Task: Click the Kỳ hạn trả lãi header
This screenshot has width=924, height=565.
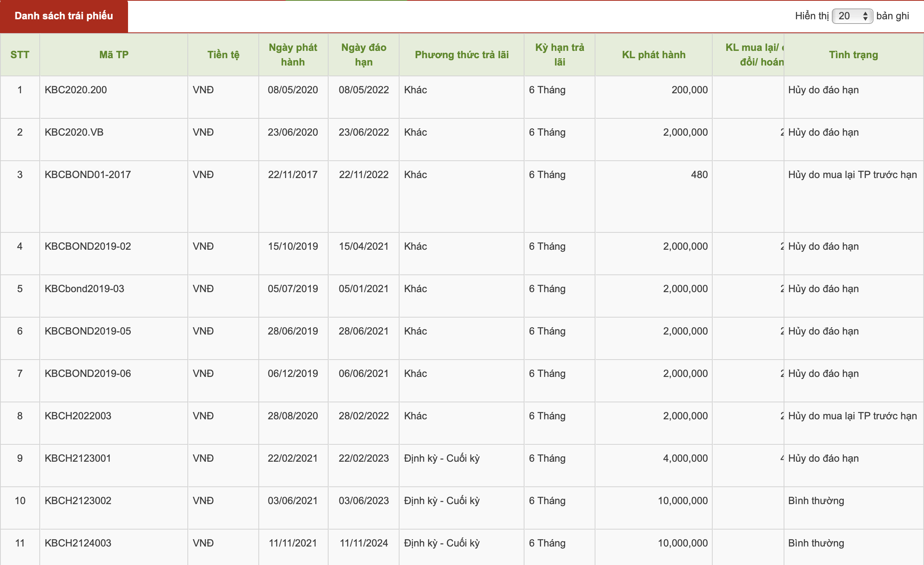Action: coord(560,55)
